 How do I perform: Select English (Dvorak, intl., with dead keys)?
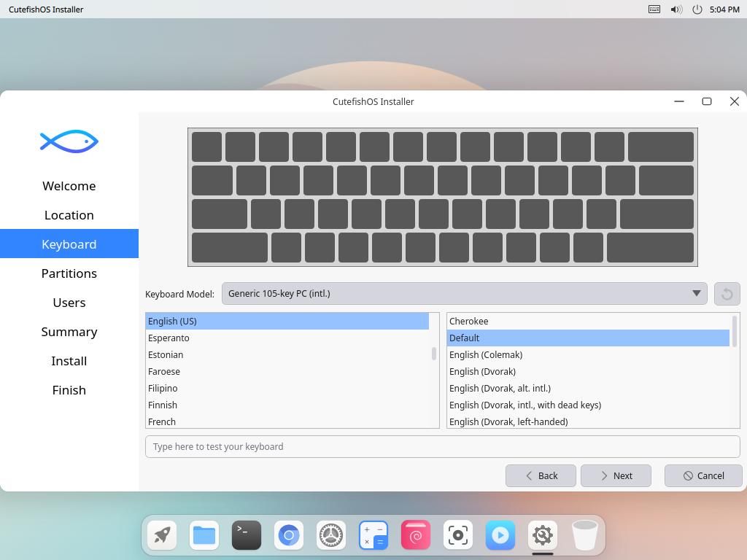[x=589, y=405]
